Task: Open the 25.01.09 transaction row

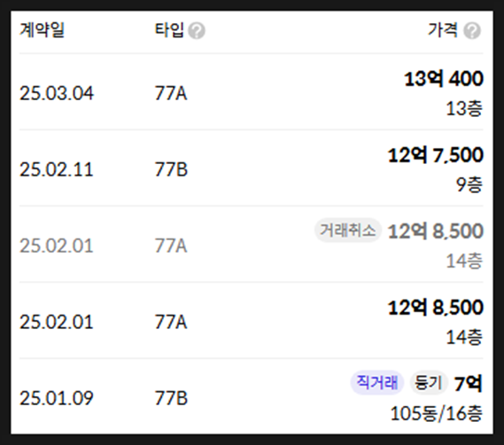Action: (251, 396)
